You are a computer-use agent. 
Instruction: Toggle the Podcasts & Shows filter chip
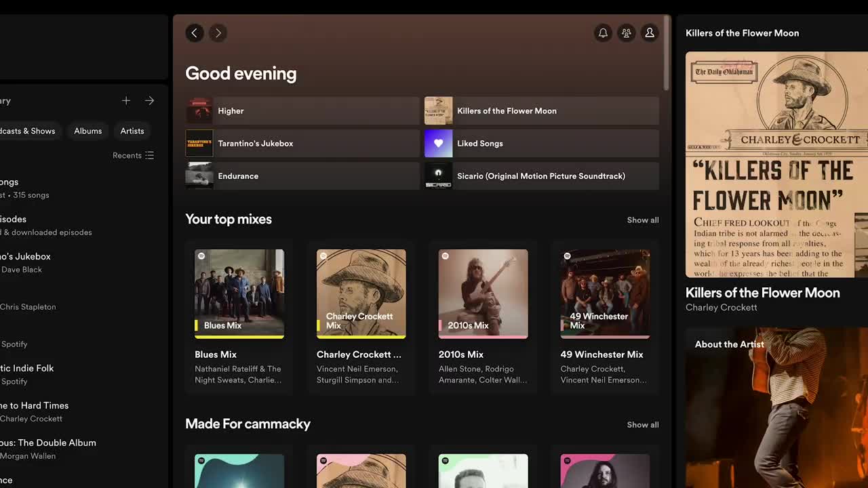[27, 131]
